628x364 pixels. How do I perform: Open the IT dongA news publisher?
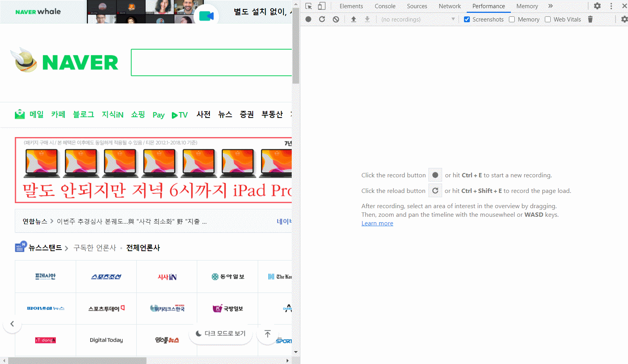click(45, 340)
